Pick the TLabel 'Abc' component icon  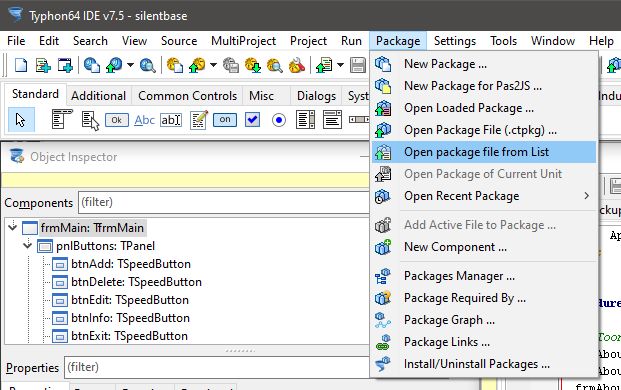point(144,120)
